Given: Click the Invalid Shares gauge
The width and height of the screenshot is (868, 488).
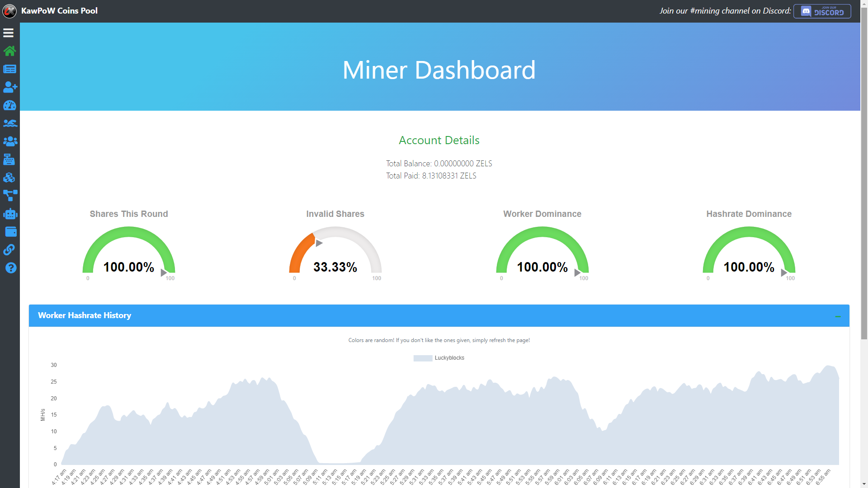Looking at the screenshot, I should [335, 253].
